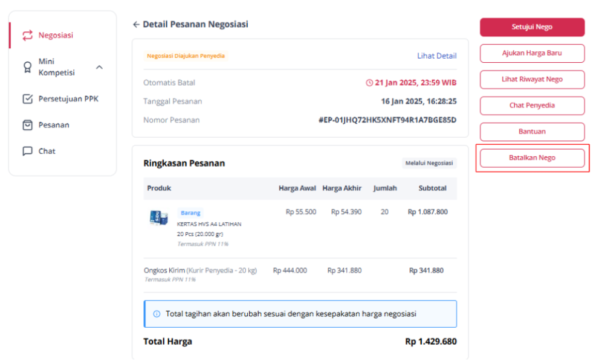
Task: Open Persetujuan PPK menu entry
Action: coord(68,99)
